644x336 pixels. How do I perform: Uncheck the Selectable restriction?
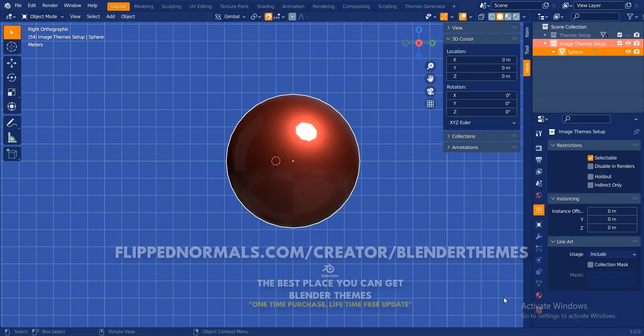591,157
